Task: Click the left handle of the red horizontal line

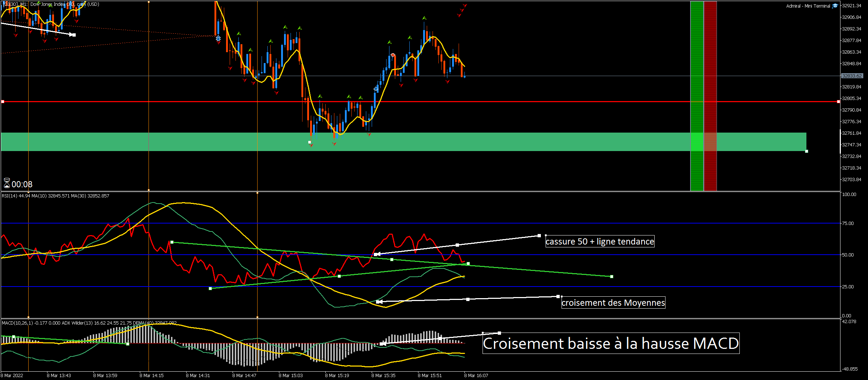Action: pos(3,101)
